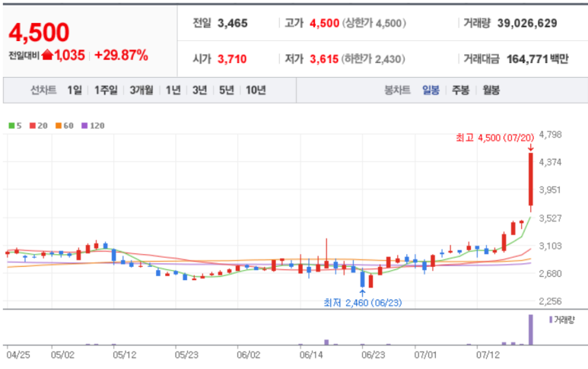Viewport: 588px width, 369px height.
Task: Click the tallest purple volume bar
Action: (x=531, y=329)
